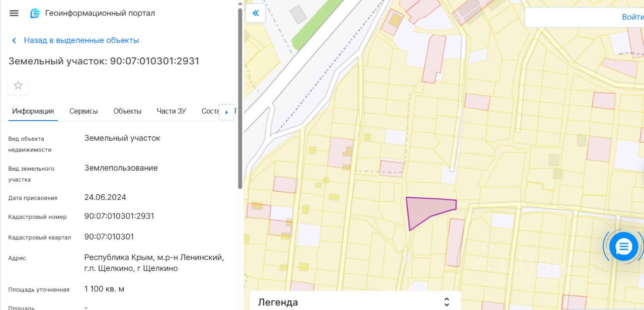Click the Геоинформационный портал logo icon
The image size is (644, 310).
coord(35,14)
